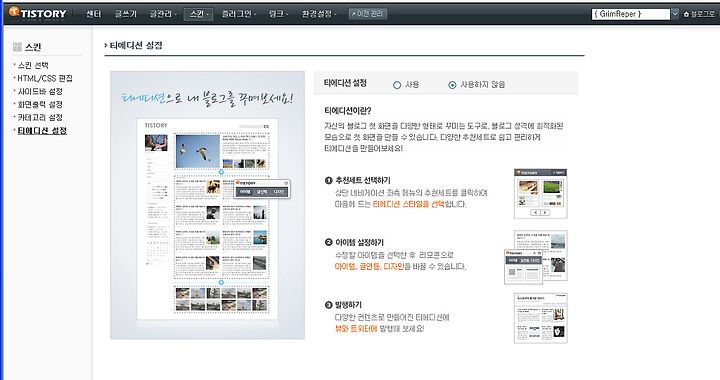This screenshot has height=380, width=720.
Task: Open 카테고리 설정 in sidebar
Action: point(40,117)
